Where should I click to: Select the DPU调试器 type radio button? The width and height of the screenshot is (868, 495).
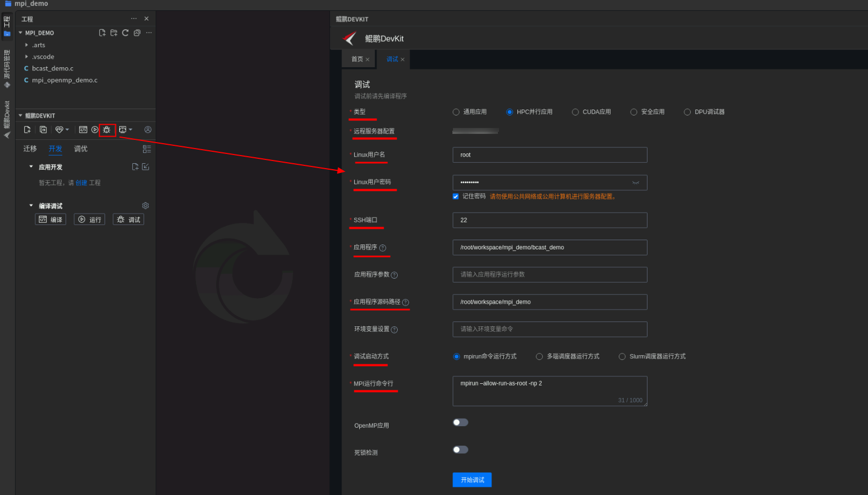687,112
